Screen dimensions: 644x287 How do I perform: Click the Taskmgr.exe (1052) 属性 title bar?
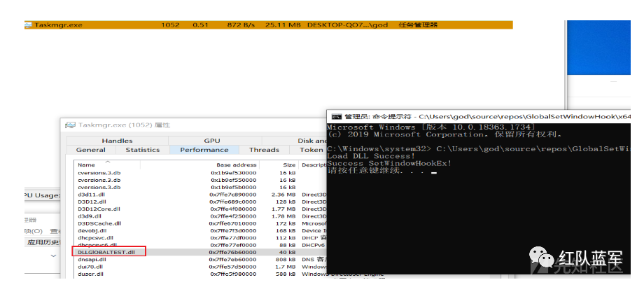click(x=193, y=125)
